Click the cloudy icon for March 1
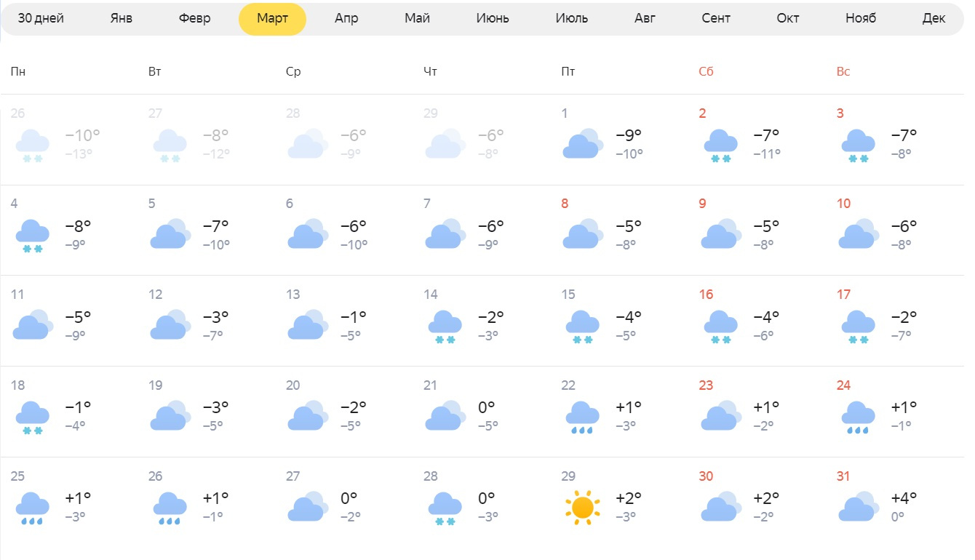 (582, 144)
